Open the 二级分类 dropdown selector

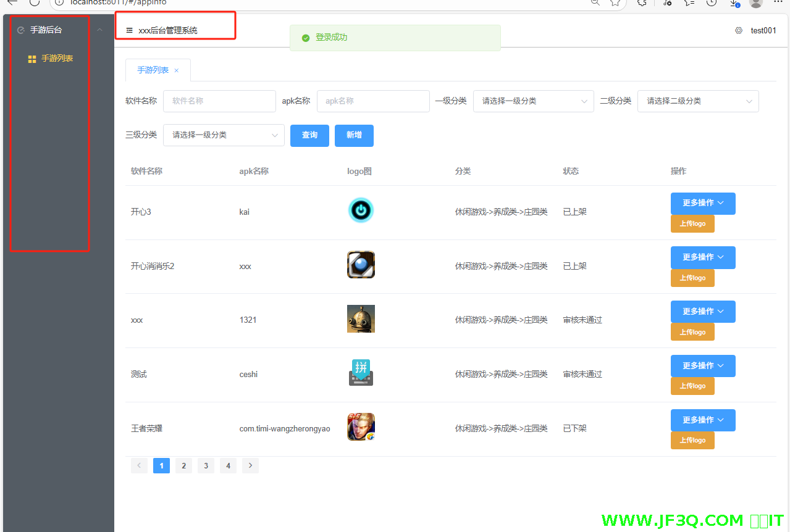[x=697, y=101]
